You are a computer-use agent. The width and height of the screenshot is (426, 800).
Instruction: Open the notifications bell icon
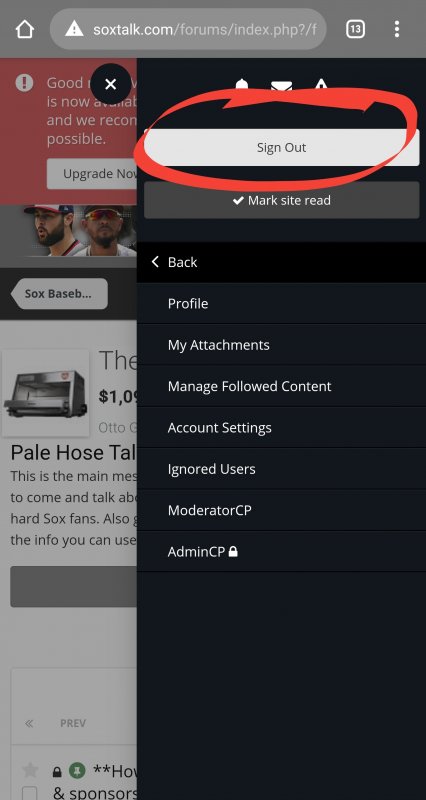pyautogui.click(x=242, y=85)
